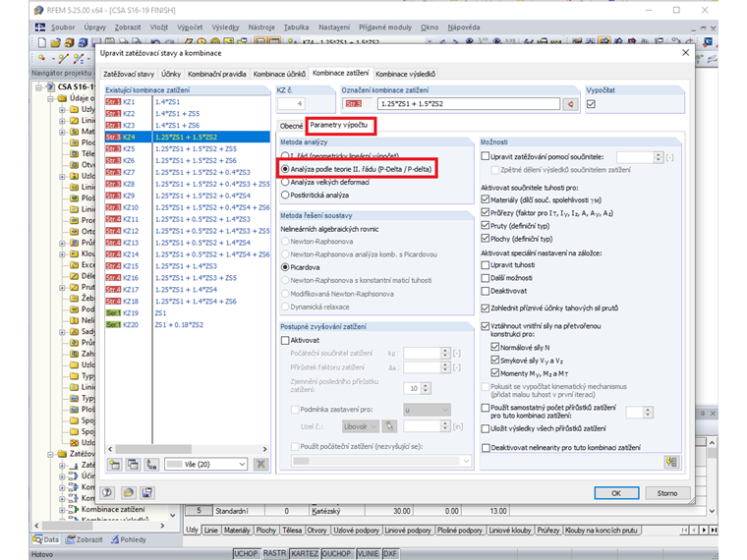Screen dimensions: 747x560
Task: Check Uložit výsledky všech přírůstků zatížení
Action: point(486,428)
